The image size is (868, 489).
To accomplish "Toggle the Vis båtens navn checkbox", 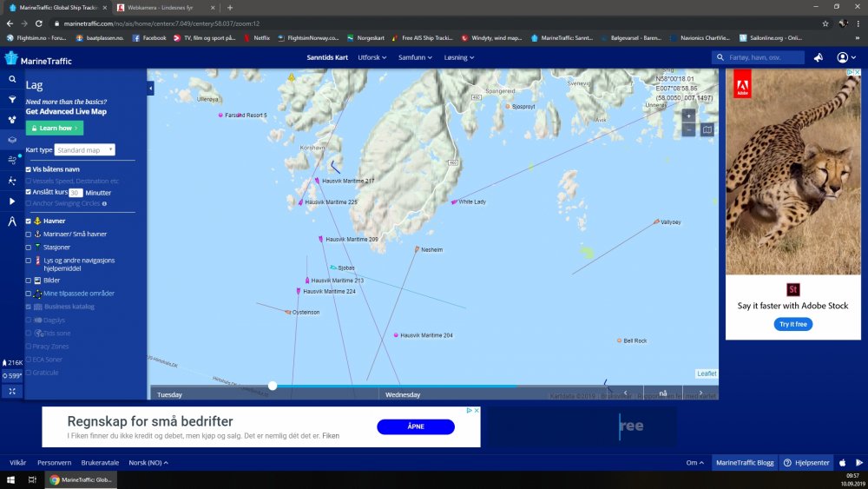I will [x=29, y=169].
